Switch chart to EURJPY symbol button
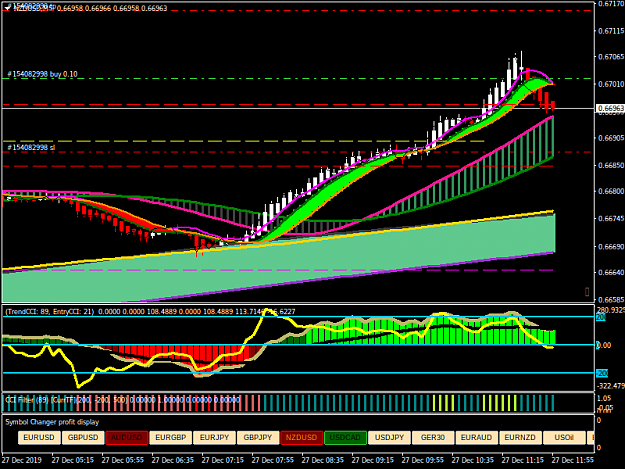 (214, 438)
